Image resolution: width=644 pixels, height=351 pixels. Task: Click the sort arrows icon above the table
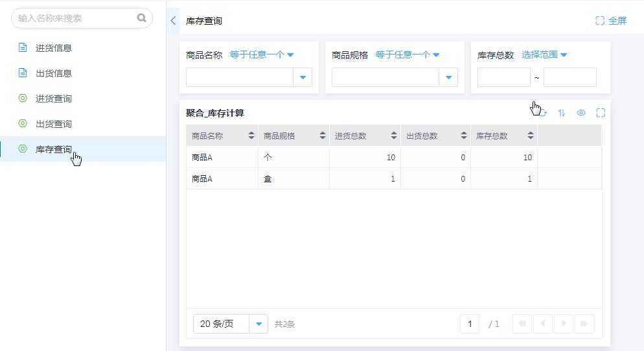[562, 113]
